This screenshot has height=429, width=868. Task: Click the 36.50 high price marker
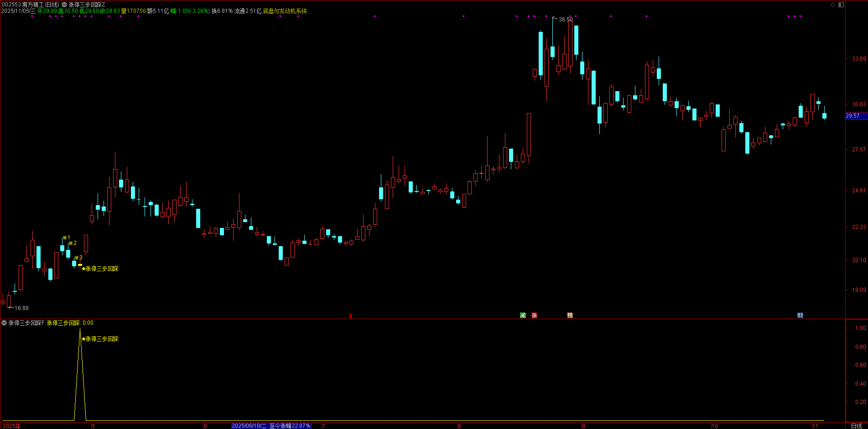pos(565,20)
